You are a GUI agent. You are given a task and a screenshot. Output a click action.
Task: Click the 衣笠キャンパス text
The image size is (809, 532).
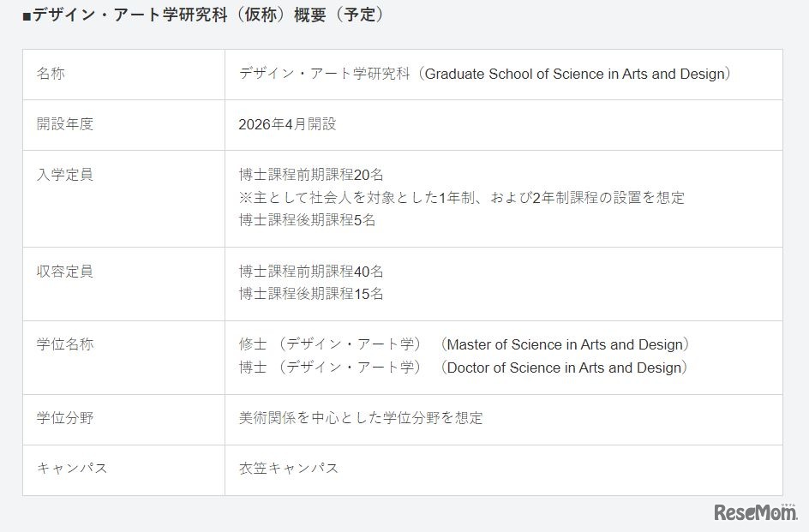pos(289,468)
